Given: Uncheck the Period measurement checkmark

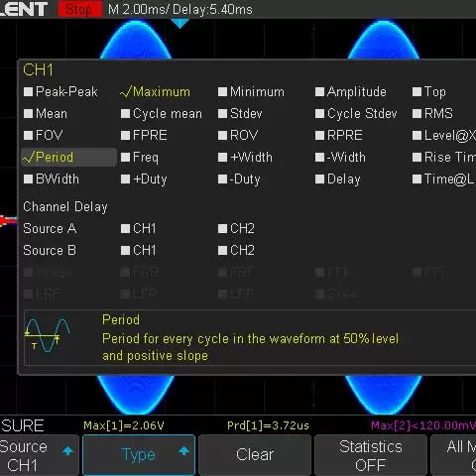Looking at the screenshot, I should 29,157.
